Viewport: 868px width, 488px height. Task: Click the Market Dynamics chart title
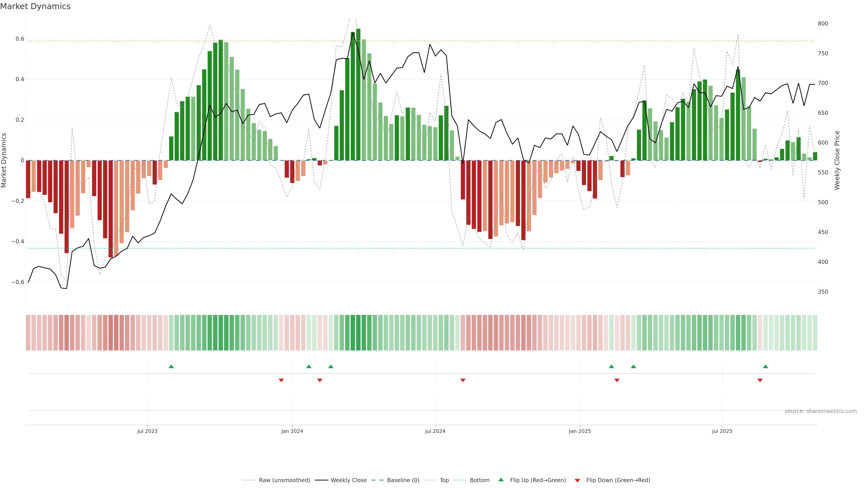[x=35, y=6]
